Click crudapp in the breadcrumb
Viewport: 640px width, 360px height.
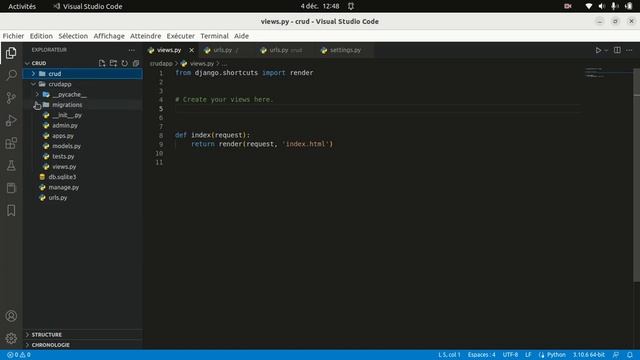161,64
